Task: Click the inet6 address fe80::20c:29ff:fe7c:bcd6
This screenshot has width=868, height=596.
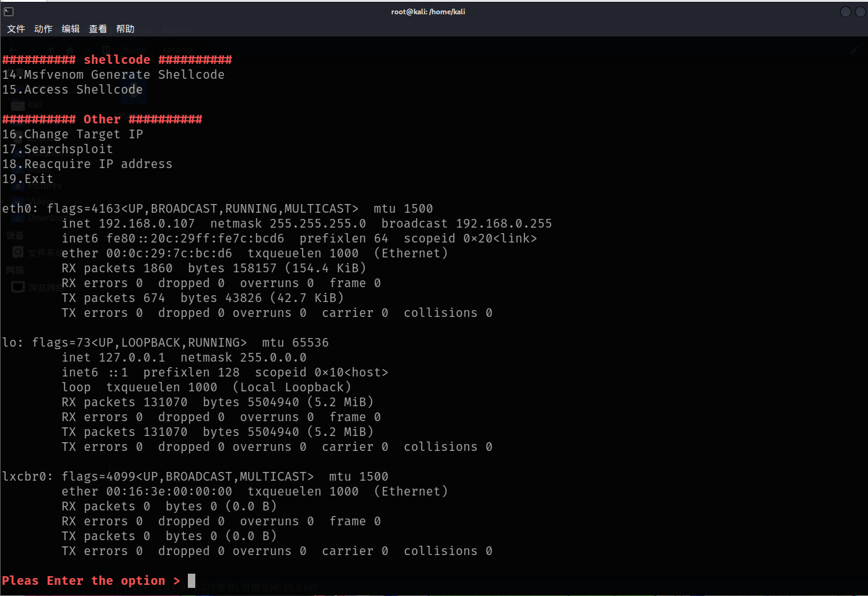Action: click(x=195, y=238)
